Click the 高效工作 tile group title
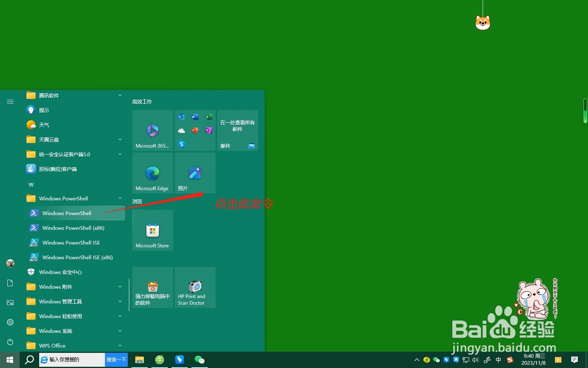Screen dimensions: 588x368 [142, 101]
